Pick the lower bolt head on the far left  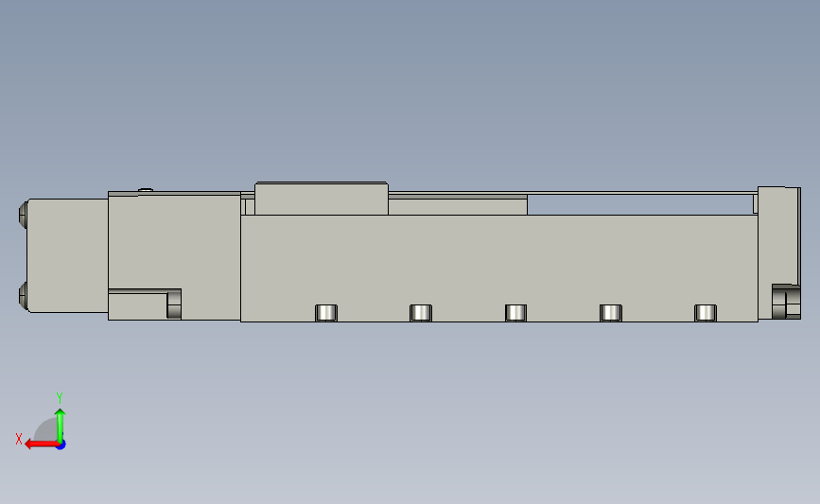(x=23, y=295)
